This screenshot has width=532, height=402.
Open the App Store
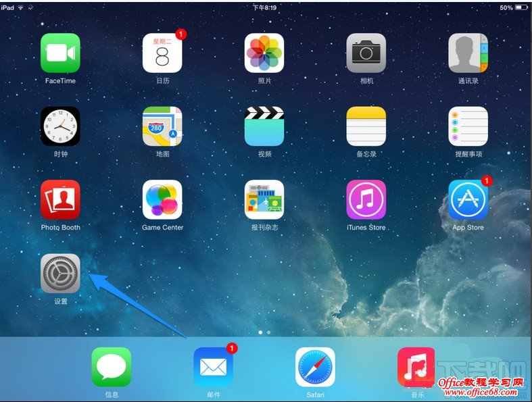(x=468, y=200)
